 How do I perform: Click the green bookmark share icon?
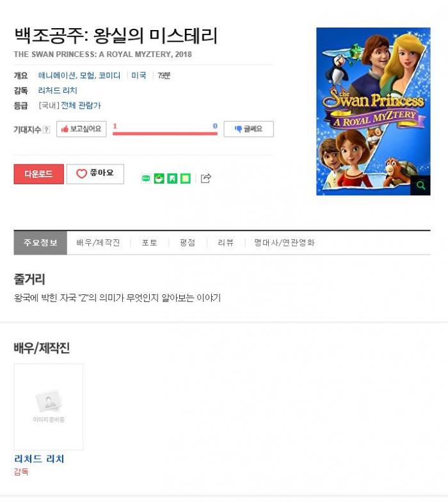(x=172, y=179)
